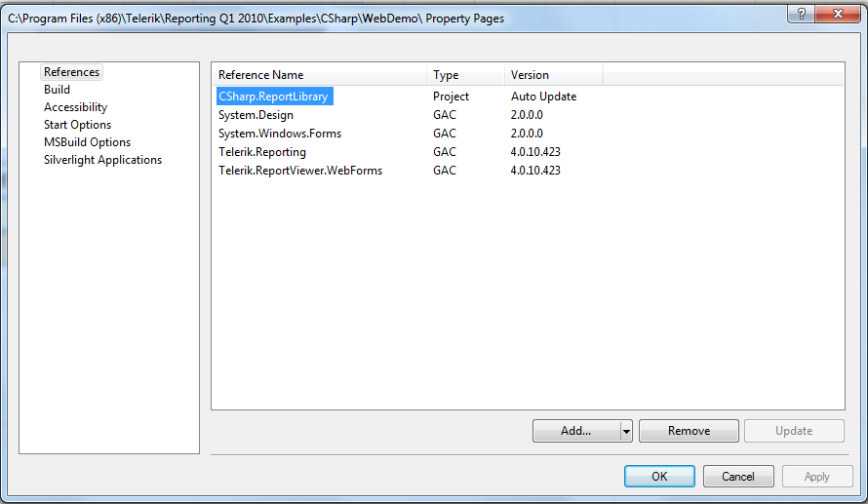Image resolution: width=868 pixels, height=504 pixels.
Task: Select the References page in the tree
Action: coord(71,72)
